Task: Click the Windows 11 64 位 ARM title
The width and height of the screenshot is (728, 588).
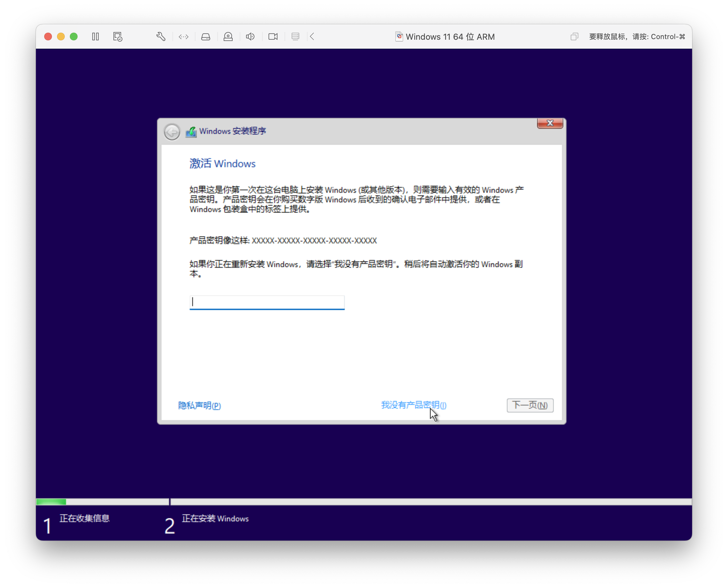Action: [x=450, y=37]
